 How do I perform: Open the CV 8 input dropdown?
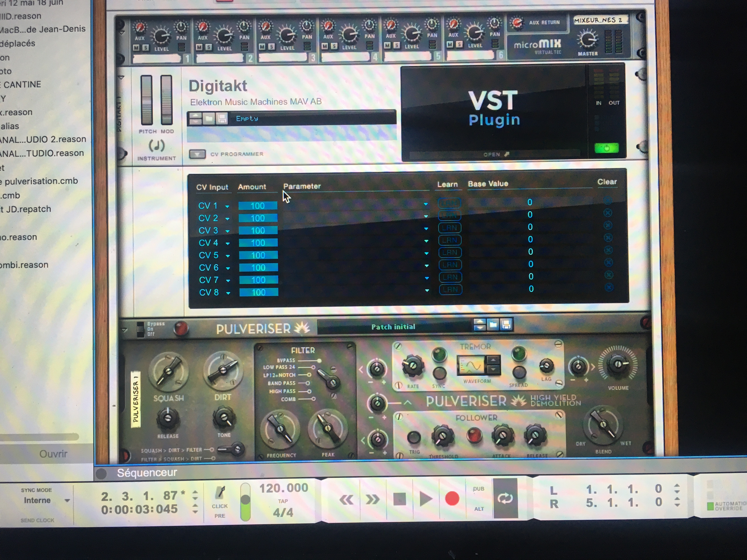228,293
